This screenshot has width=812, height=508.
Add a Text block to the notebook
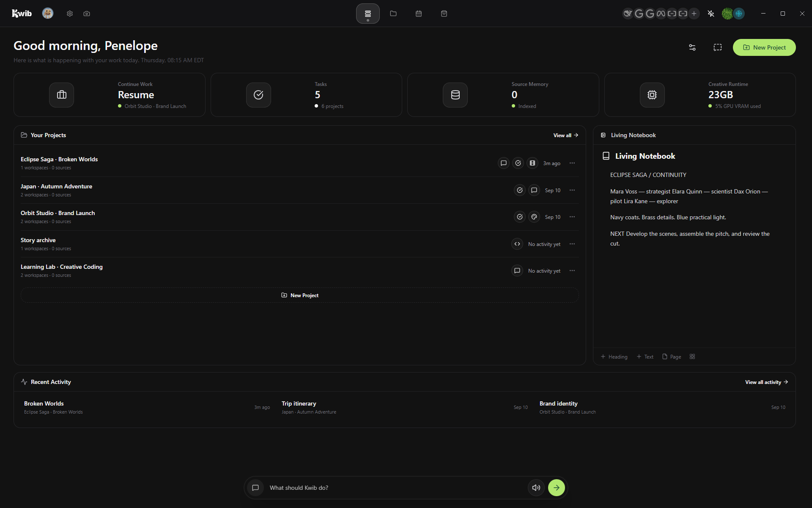pos(645,356)
